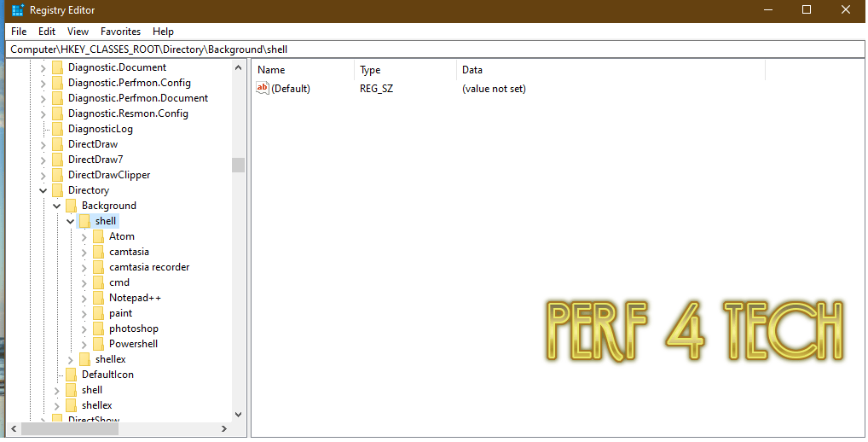Select the Directory folder icon

(x=58, y=190)
